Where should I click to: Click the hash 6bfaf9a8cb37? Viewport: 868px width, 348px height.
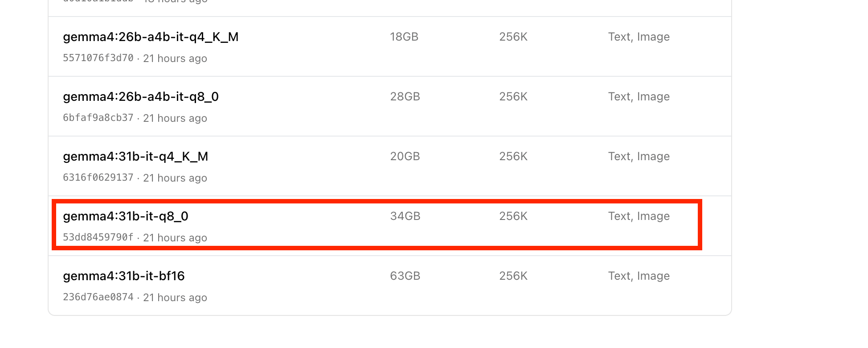coord(98,118)
